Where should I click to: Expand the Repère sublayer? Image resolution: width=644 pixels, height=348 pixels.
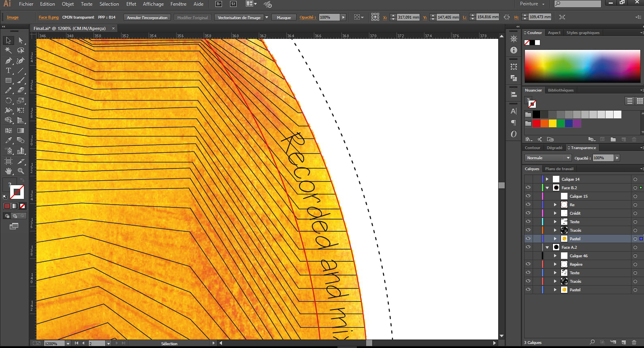(555, 264)
